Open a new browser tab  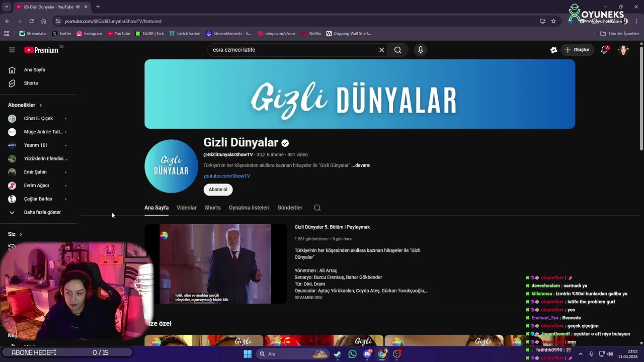pos(98,7)
